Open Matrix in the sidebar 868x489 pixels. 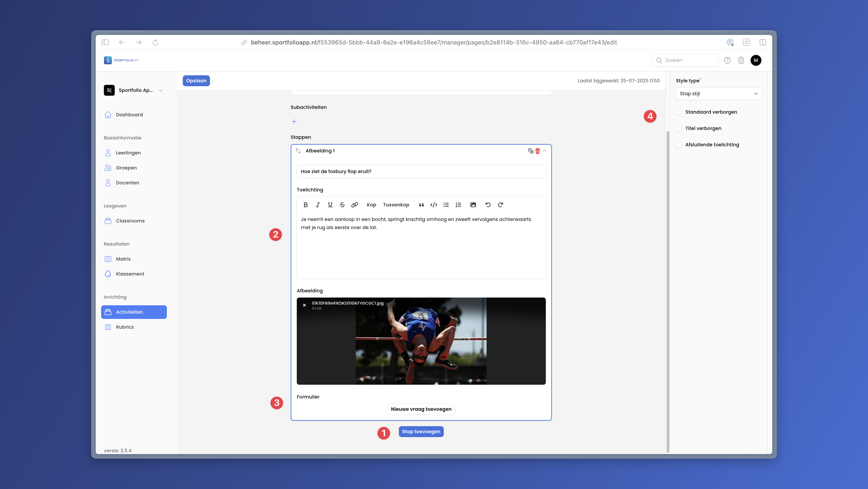coord(134,259)
